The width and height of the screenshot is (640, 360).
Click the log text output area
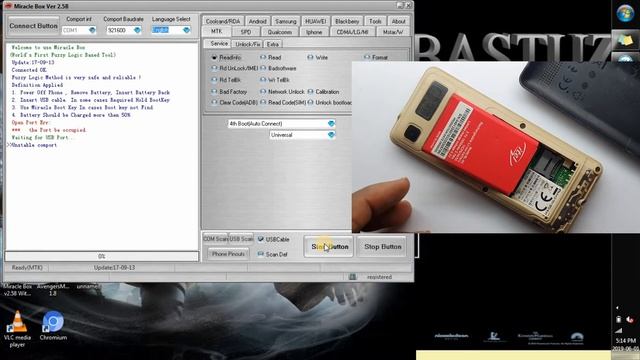(x=102, y=146)
